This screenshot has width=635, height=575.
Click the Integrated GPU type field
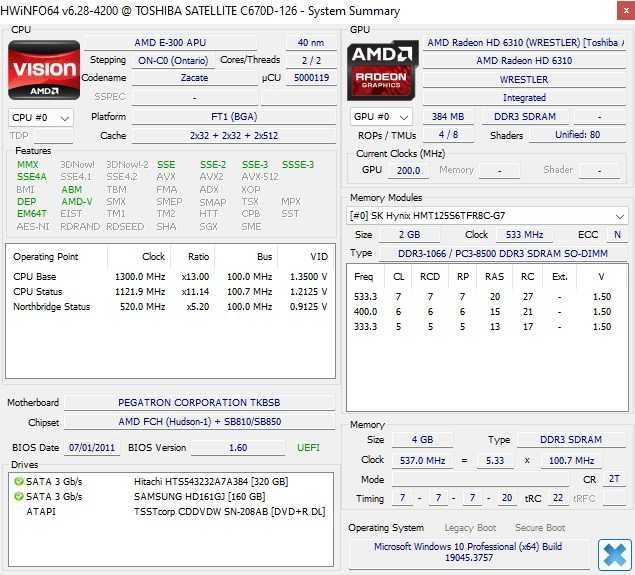(x=524, y=98)
